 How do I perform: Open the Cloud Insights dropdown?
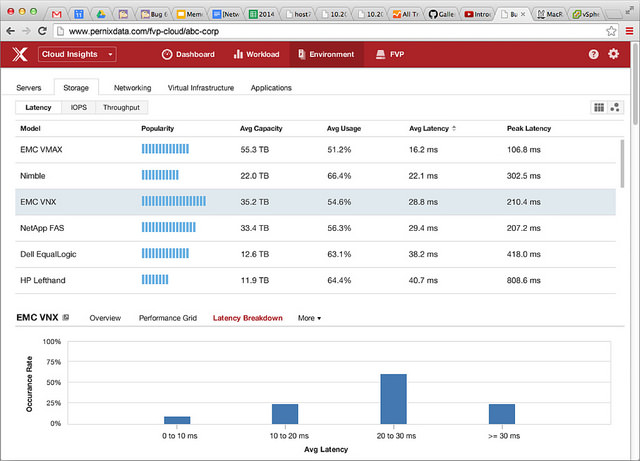point(77,54)
